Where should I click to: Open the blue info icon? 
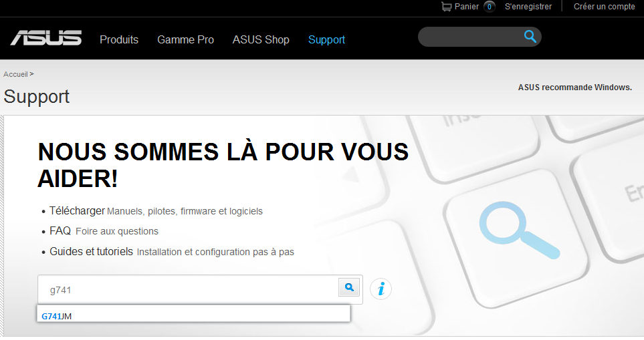[x=381, y=289]
